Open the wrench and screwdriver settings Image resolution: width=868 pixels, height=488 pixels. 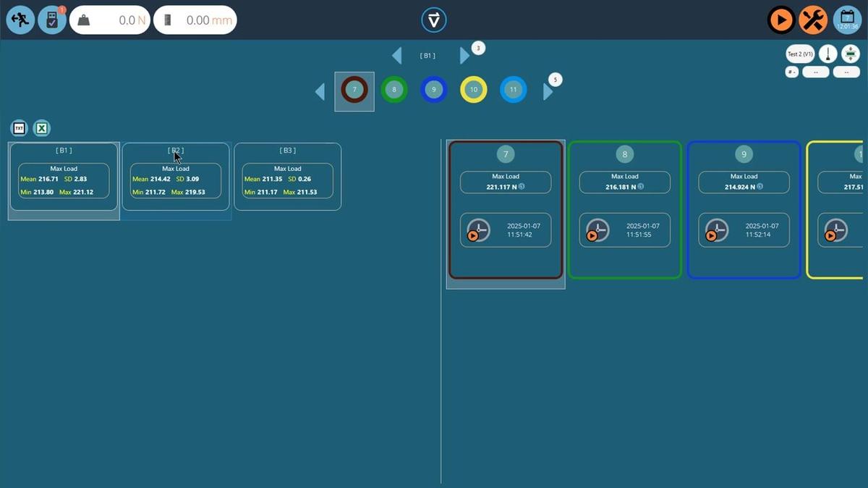pyautogui.click(x=814, y=20)
